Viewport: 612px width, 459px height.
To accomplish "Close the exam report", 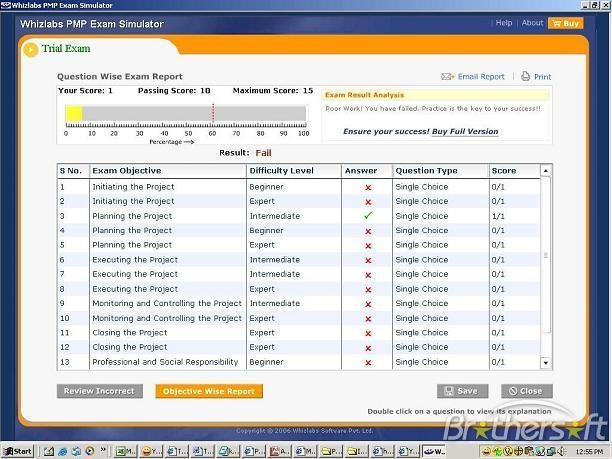I will (x=527, y=391).
